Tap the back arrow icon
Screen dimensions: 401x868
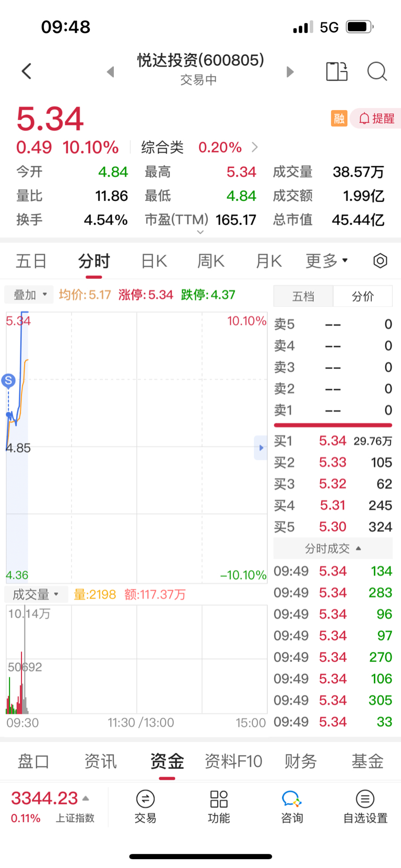pos(27,72)
